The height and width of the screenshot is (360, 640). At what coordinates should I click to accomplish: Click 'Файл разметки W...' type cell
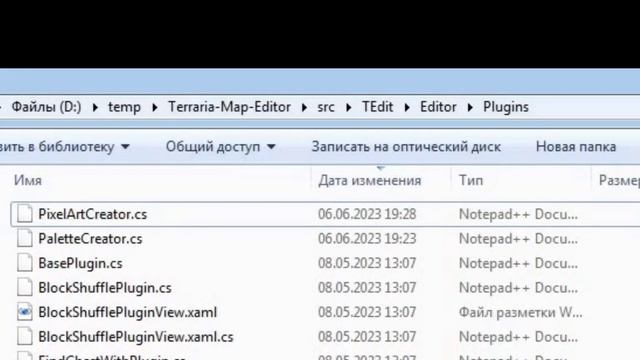(521, 312)
